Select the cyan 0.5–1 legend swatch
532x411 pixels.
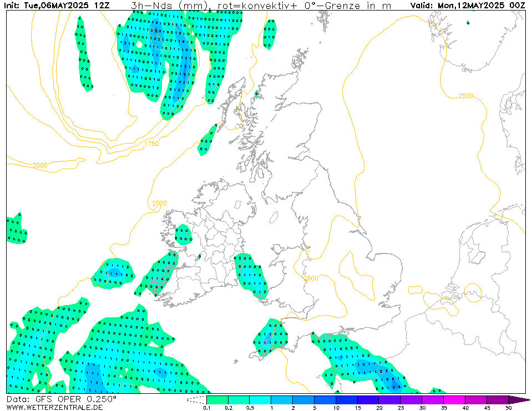click(x=260, y=400)
